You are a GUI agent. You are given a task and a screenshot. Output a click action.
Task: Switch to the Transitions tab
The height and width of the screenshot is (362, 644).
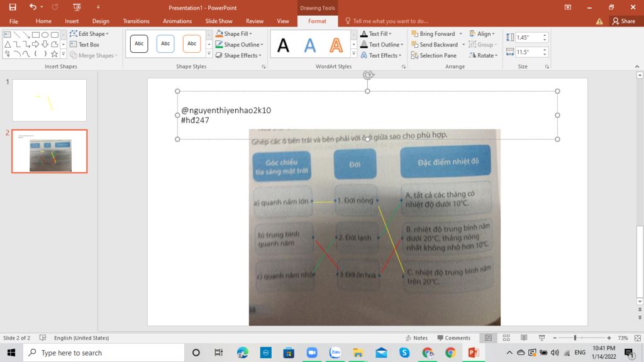click(136, 21)
